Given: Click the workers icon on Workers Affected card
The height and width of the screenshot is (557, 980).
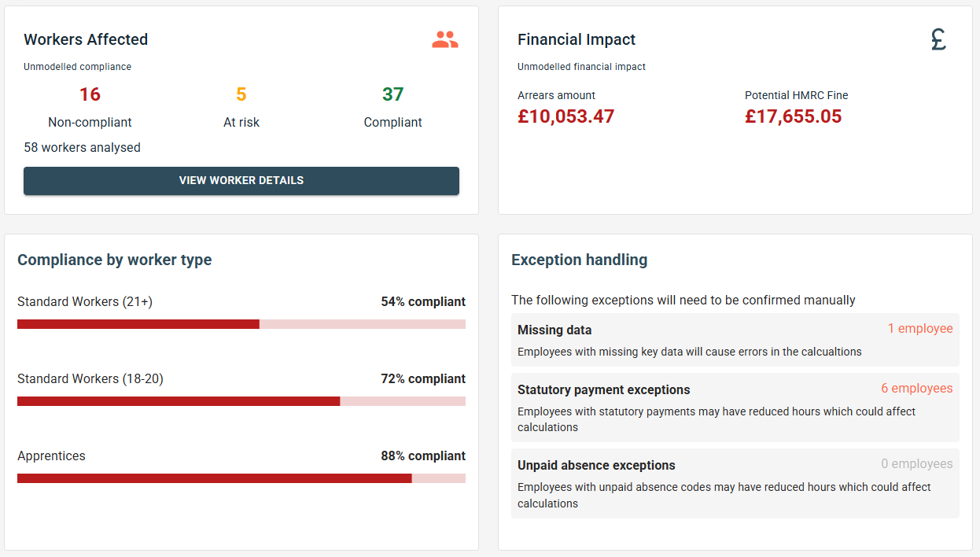Looking at the screenshot, I should coord(445,39).
